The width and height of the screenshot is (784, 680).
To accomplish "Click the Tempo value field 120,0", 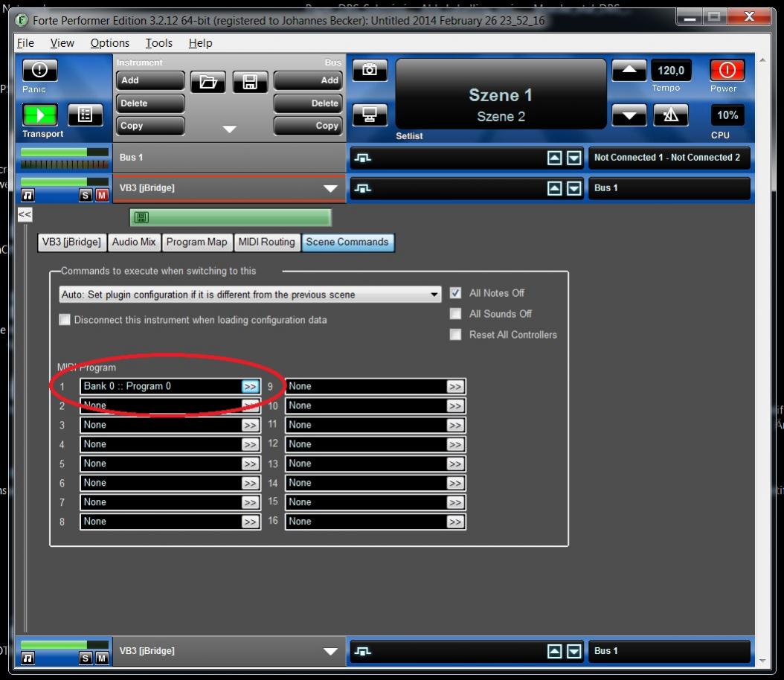I will tap(670, 71).
